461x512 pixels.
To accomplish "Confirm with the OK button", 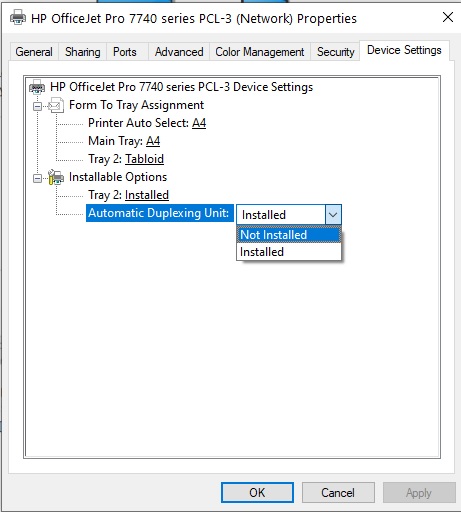I will (257, 492).
